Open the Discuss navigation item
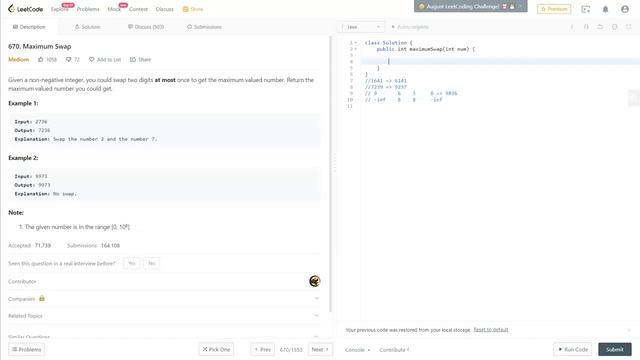 164,9
